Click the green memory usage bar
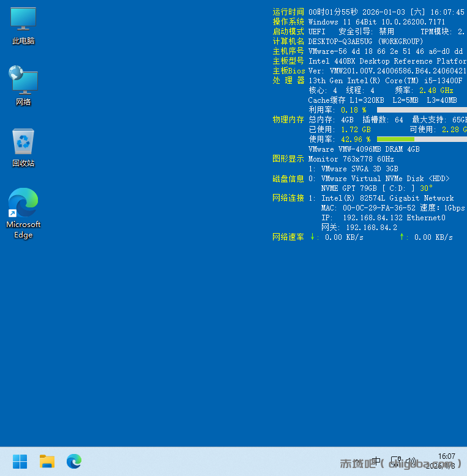 point(395,139)
